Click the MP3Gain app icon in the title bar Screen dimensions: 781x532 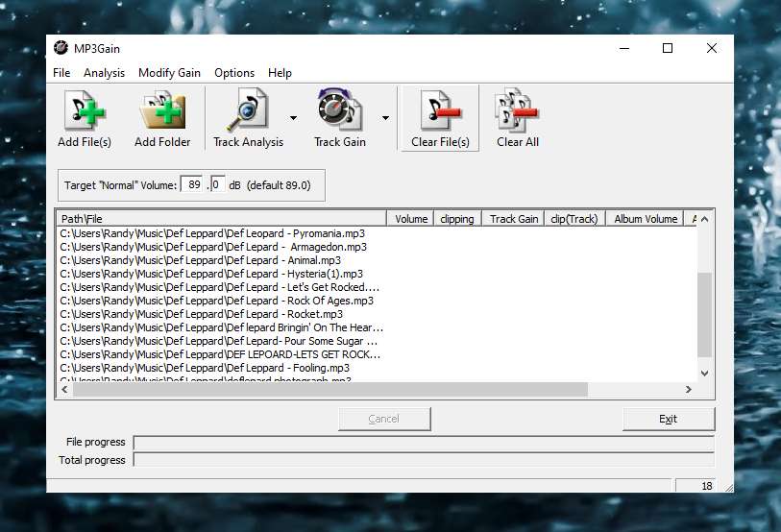(x=61, y=48)
